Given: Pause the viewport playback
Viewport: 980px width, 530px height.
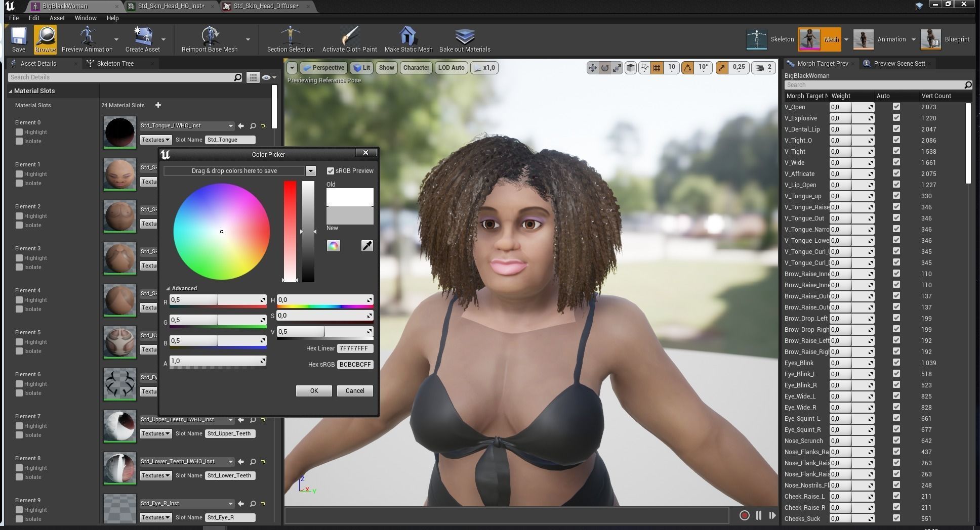Looking at the screenshot, I should tap(759, 515).
